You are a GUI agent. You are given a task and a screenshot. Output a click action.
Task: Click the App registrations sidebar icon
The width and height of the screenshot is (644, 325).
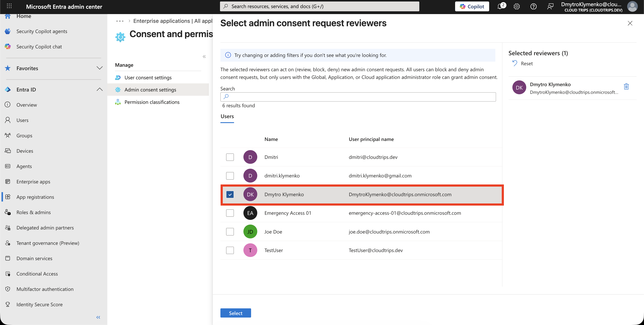click(8, 197)
